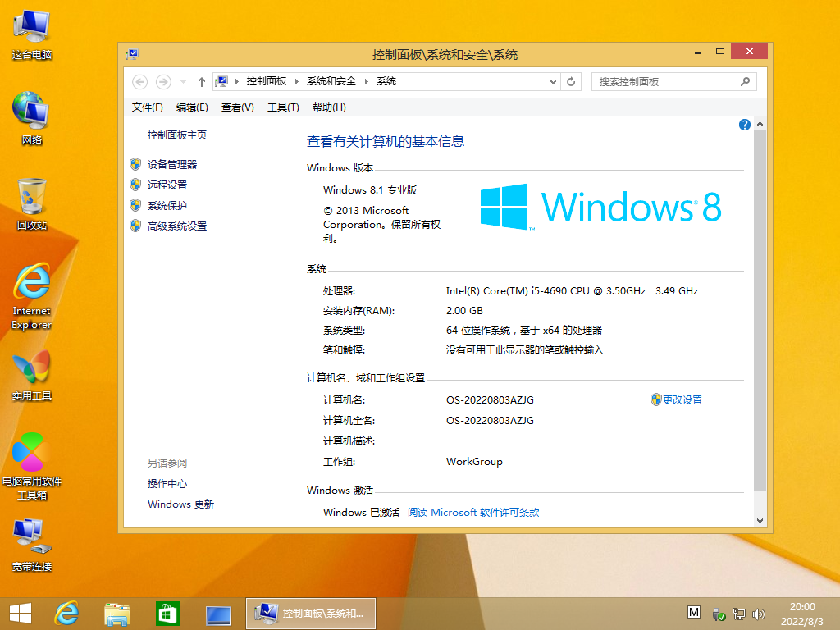Go back with the back arrow button

click(139, 82)
